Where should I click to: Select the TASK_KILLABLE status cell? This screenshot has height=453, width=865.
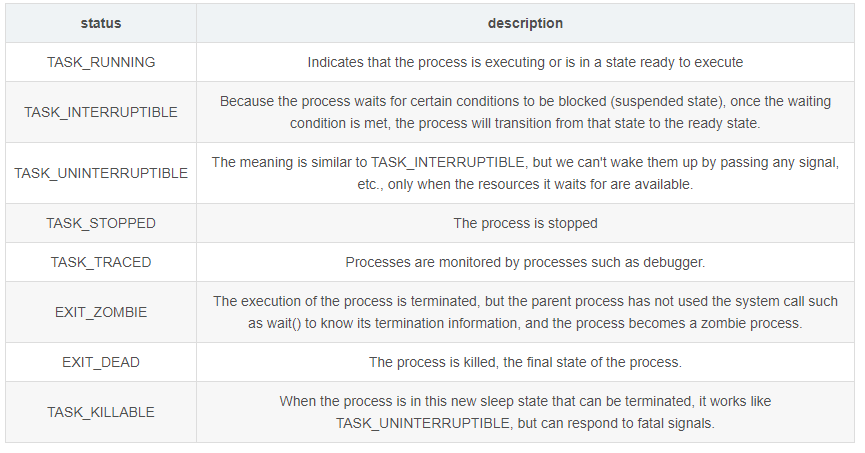coord(100,412)
